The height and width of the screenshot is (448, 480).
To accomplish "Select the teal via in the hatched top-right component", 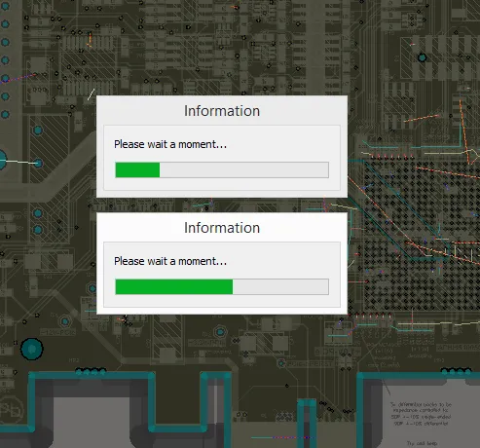I will click(422, 57).
